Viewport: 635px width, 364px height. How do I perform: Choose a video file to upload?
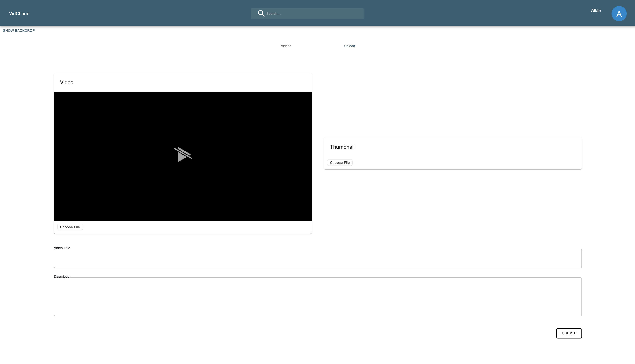pyautogui.click(x=70, y=227)
